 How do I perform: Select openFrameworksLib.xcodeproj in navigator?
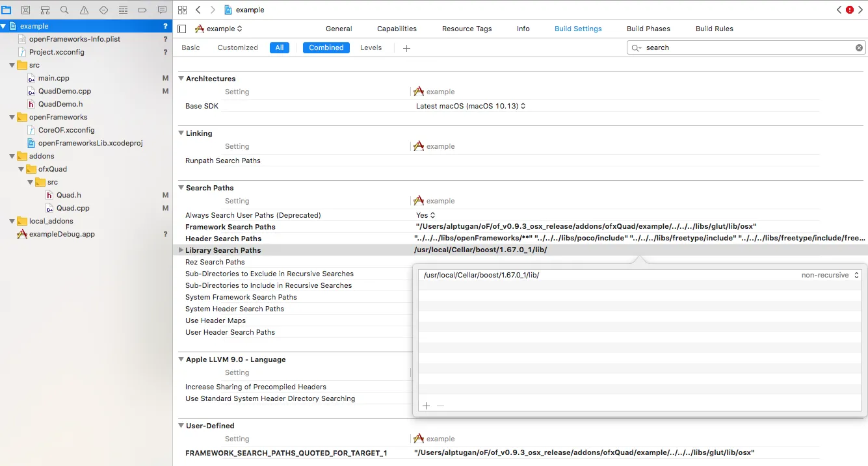click(x=90, y=143)
